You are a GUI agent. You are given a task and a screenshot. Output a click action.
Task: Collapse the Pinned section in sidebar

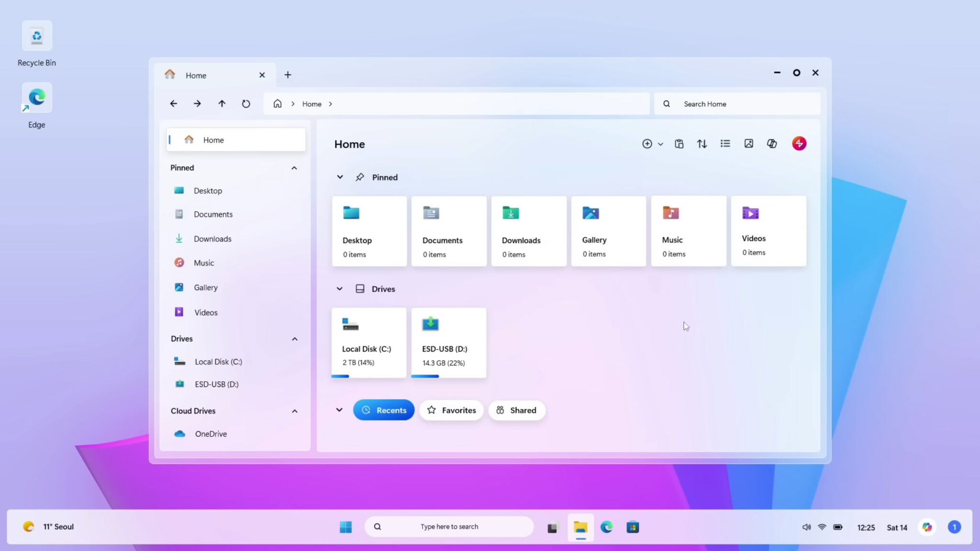pos(294,167)
